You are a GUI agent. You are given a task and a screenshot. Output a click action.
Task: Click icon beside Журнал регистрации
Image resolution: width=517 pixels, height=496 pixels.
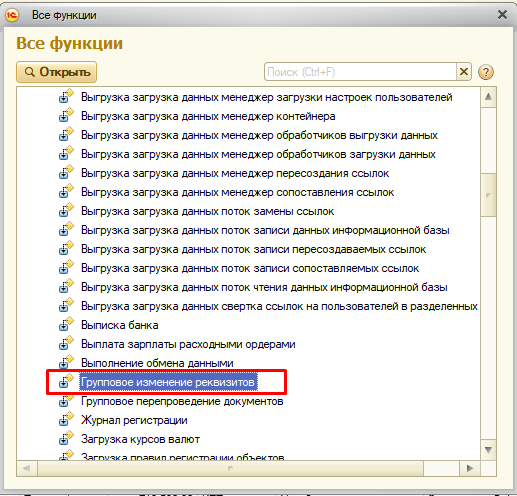coord(66,420)
